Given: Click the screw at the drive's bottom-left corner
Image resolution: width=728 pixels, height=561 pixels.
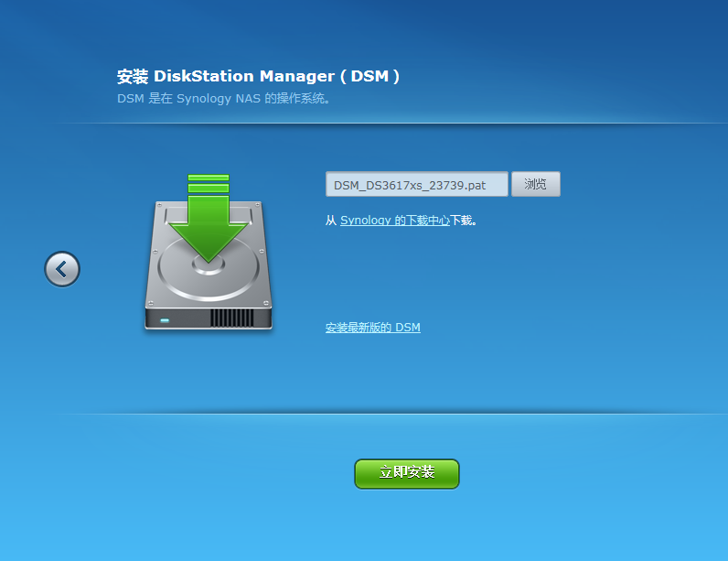Looking at the screenshot, I should tap(150, 303).
